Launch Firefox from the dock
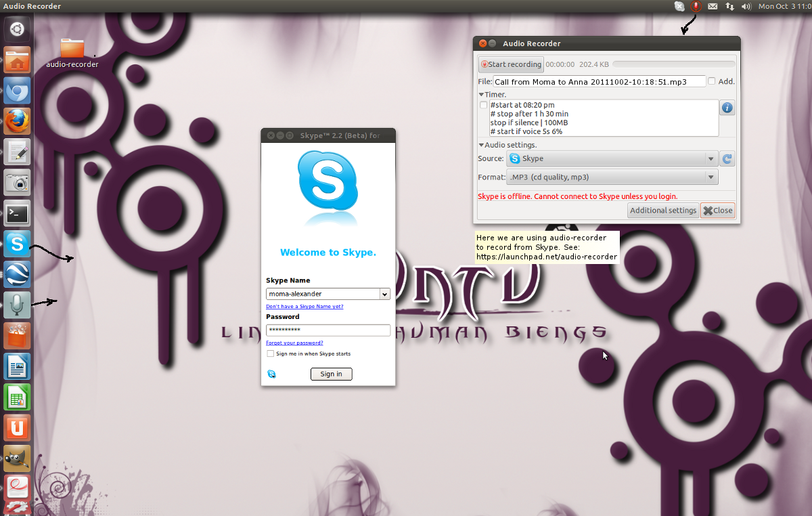 click(17, 122)
